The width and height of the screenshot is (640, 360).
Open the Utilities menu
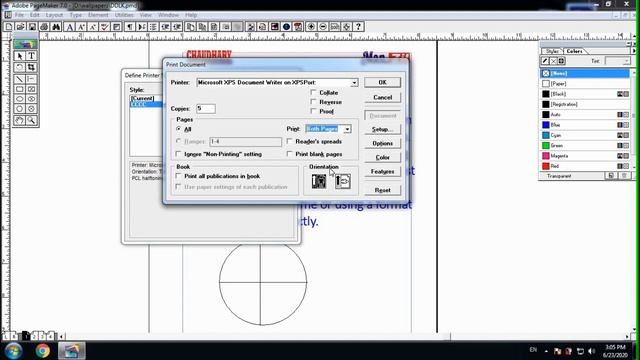pos(124,15)
